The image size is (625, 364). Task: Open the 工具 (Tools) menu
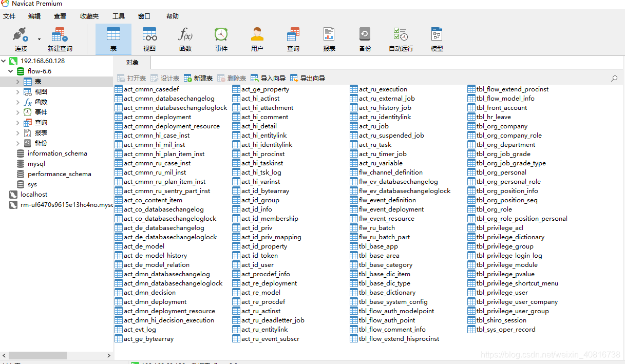click(119, 16)
